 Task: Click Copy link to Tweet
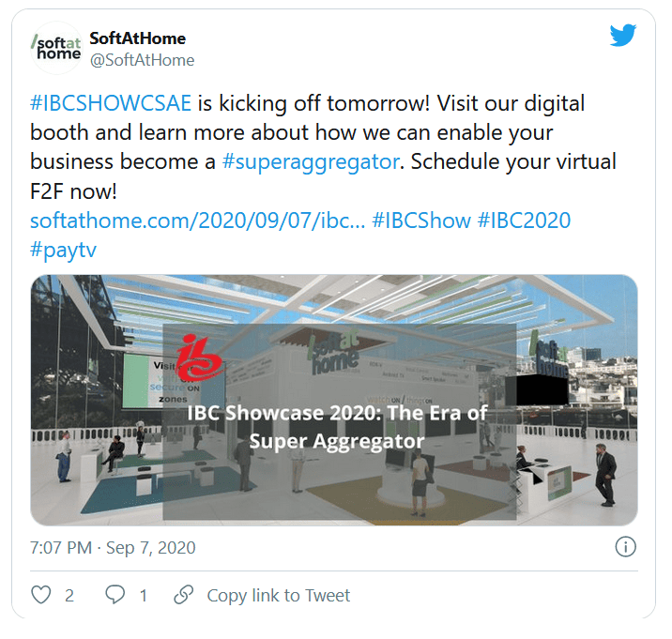click(279, 596)
